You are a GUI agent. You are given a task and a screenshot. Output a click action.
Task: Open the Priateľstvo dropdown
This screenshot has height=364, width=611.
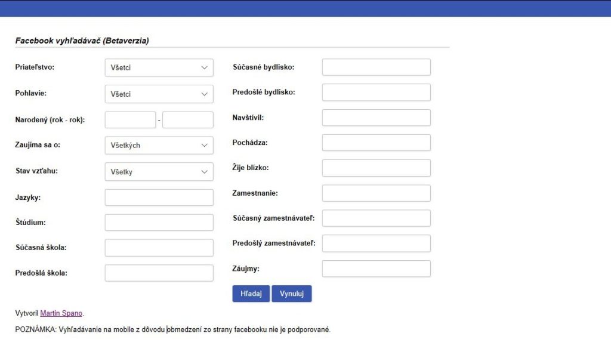tap(159, 67)
